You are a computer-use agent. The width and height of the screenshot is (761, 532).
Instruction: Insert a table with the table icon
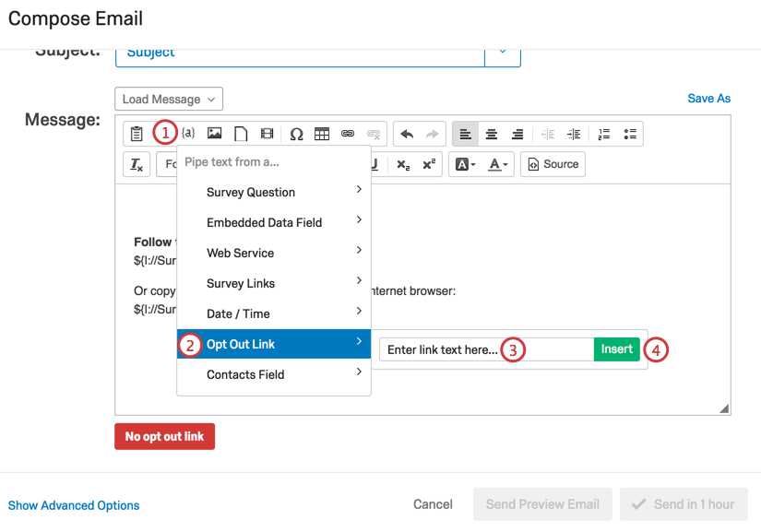[x=322, y=134]
